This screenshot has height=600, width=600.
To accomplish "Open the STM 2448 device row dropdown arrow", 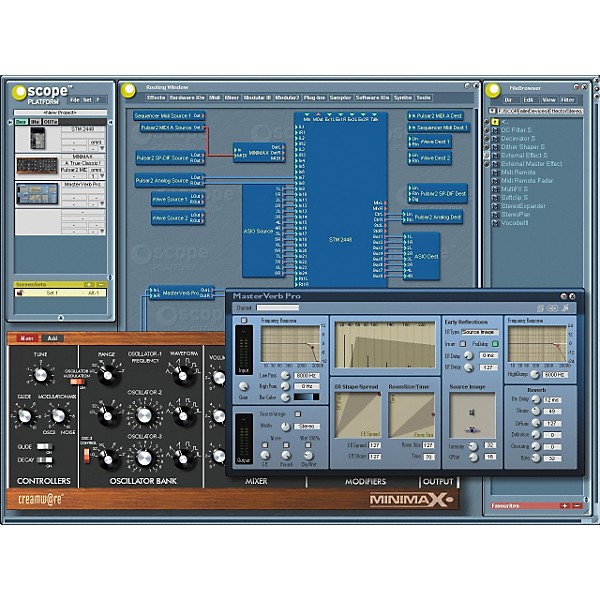I will pyautogui.click(x=102, y=148).
